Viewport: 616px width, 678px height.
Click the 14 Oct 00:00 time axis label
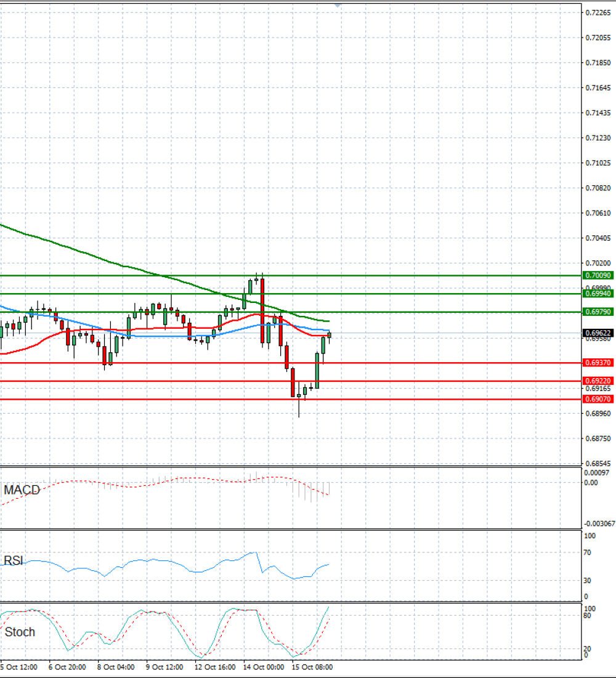click(x=264, y=667)
